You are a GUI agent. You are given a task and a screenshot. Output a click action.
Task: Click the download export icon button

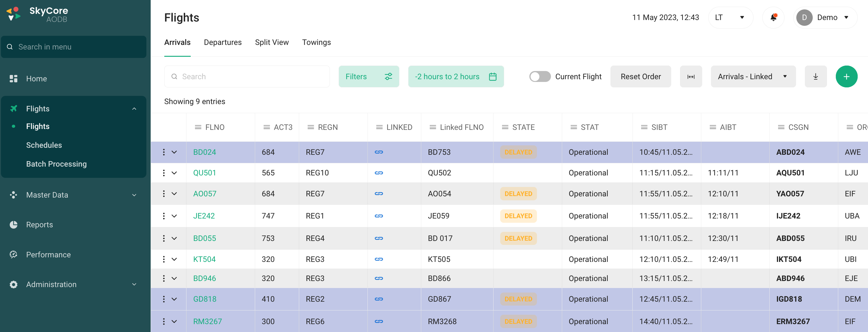coord(815,77)
